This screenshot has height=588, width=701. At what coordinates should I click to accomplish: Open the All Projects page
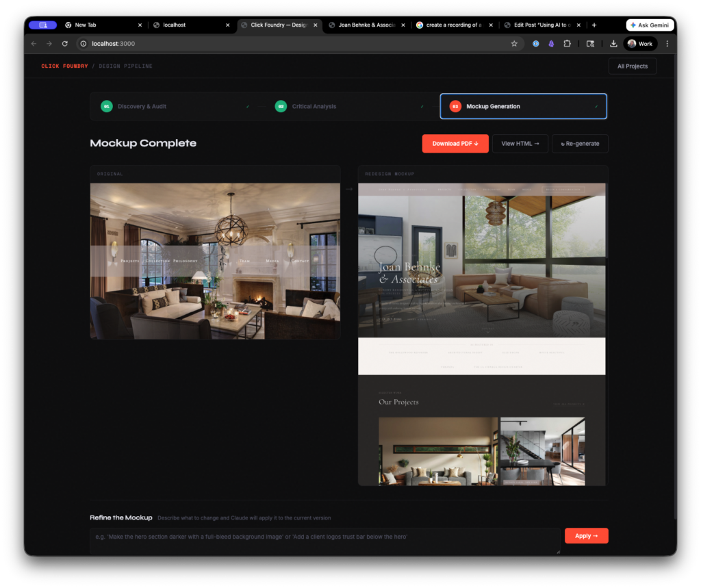pyautogui.click(x=632, y=66)
